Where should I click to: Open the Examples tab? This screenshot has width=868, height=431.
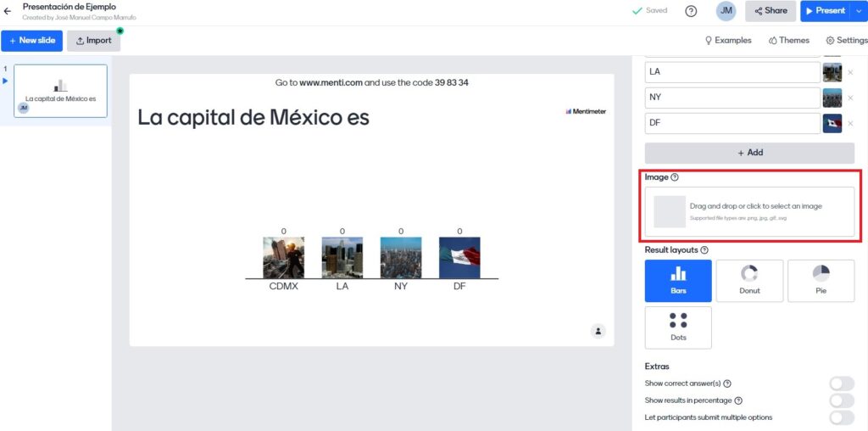728,40
